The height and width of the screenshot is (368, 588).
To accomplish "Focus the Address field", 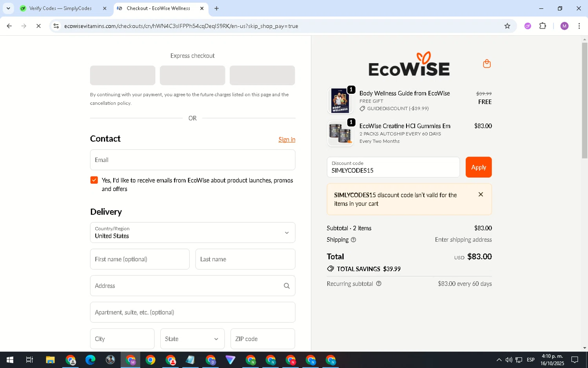I will point(192,286).
